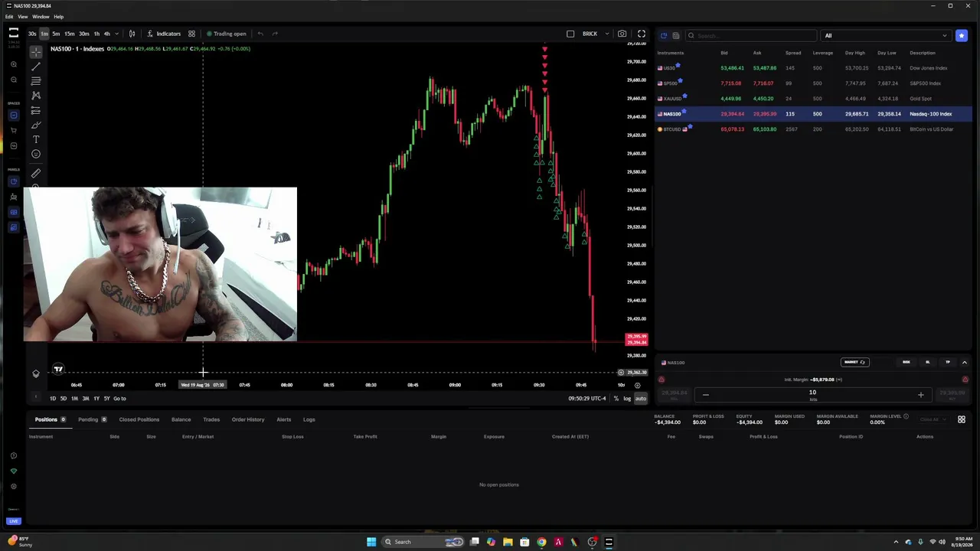Open the Close All dropdown
Viewport: 980px width, 551px height.
(x=933, y=419)
